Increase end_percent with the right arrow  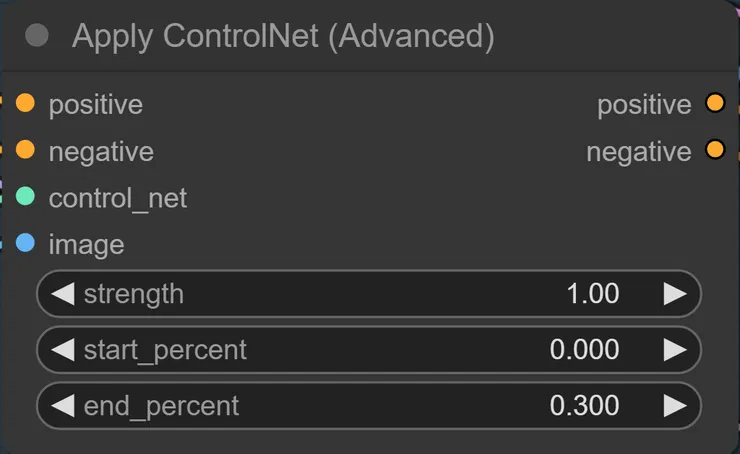point(675,405)
